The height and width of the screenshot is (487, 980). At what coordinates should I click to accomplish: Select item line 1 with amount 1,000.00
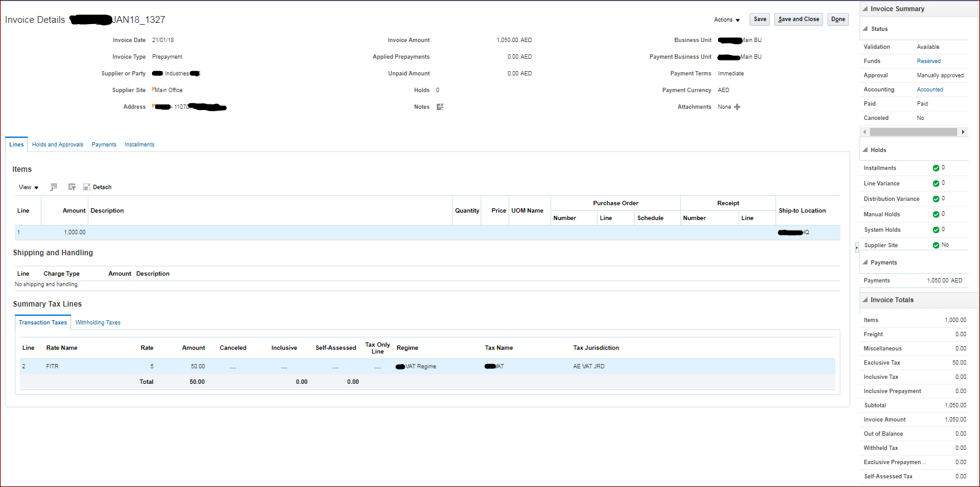pos(428,232)
